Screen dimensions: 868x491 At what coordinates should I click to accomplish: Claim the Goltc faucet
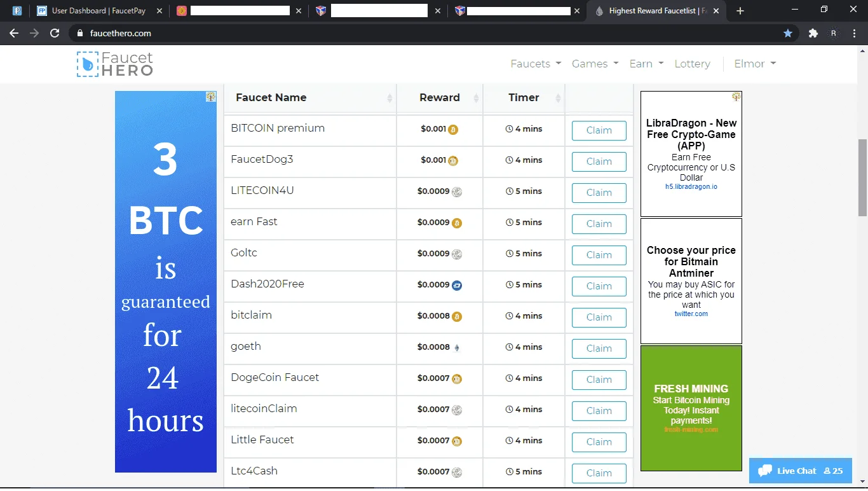click(x=599, y=255)
